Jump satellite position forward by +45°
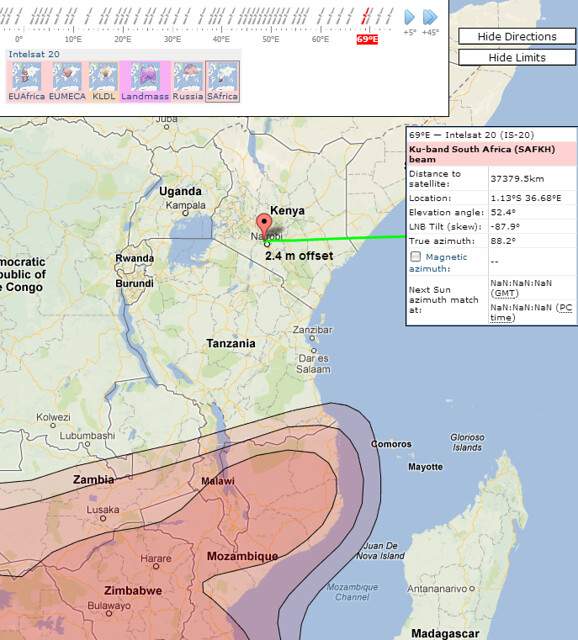Viewport: 578px width, 640px height. (430, 18)
